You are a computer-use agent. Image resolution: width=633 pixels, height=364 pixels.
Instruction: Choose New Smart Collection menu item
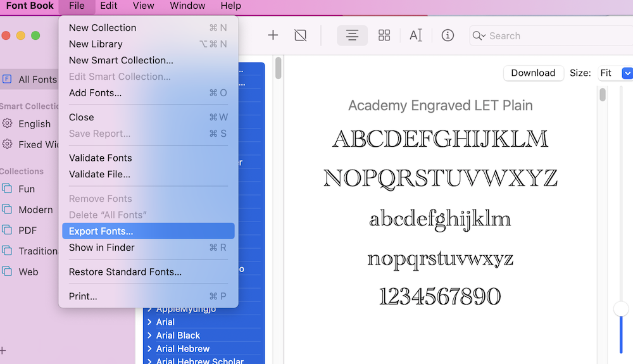point(148,60)
